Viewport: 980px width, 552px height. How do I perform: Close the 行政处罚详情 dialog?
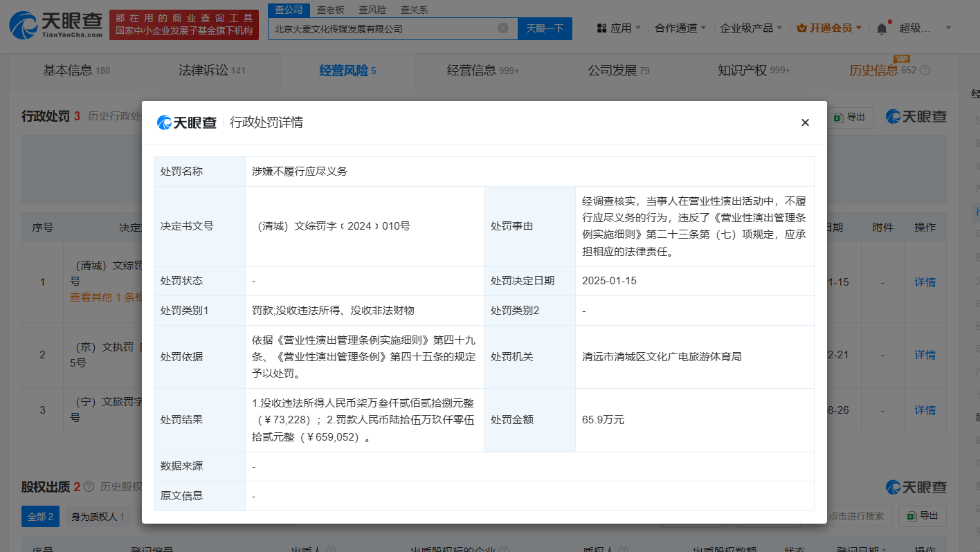tap(805, 122)
